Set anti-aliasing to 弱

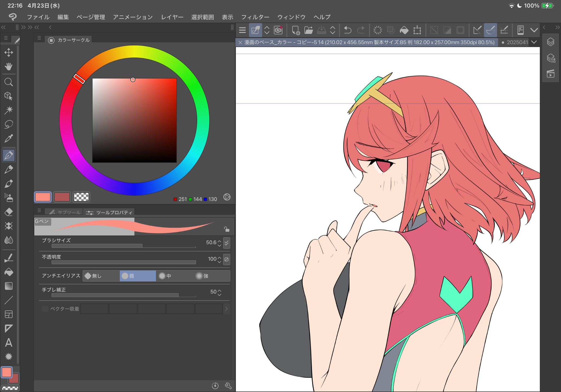point(138,276)
